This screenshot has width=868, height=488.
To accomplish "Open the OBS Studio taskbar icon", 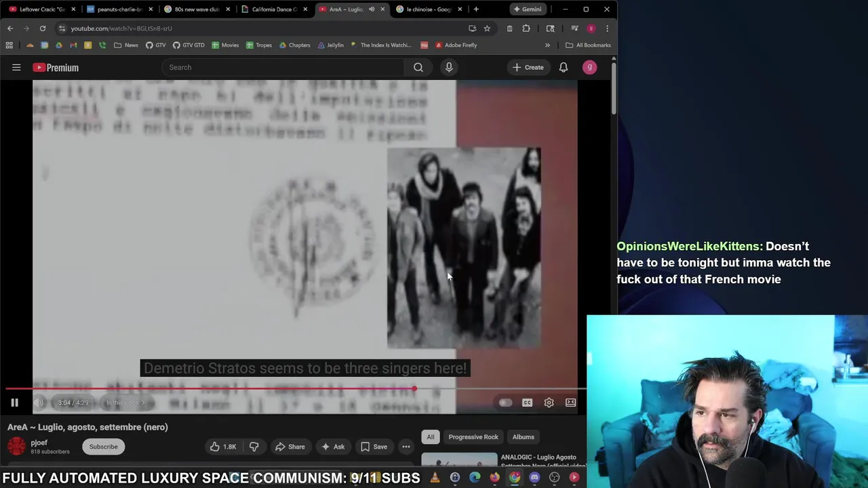I will tap(555, 478).
